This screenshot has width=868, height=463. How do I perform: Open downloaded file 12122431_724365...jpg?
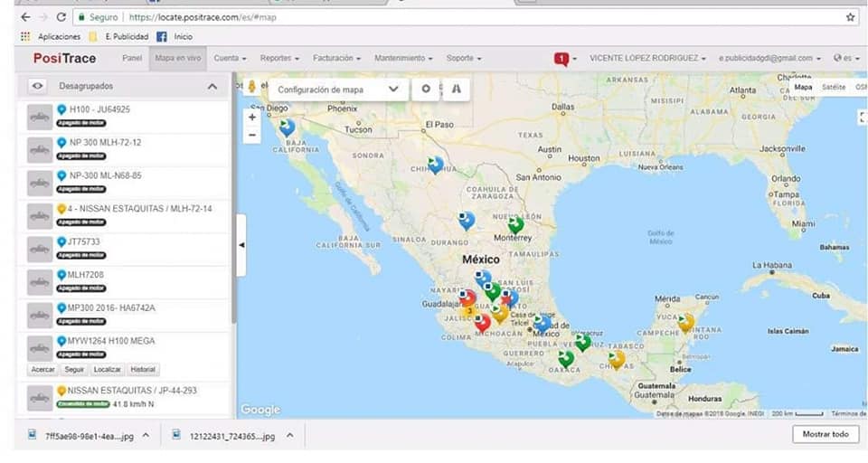[231, 436]
